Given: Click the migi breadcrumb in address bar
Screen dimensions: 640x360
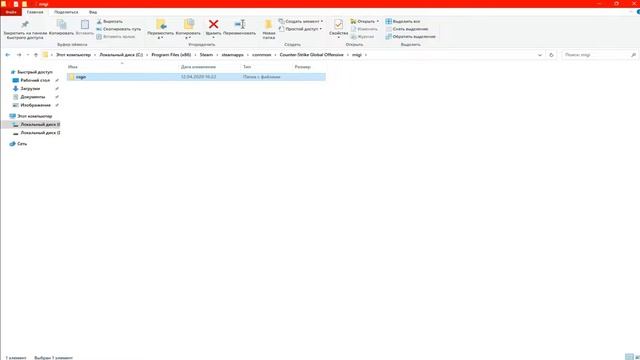Looking at the screenshot, I should [357, 55].
